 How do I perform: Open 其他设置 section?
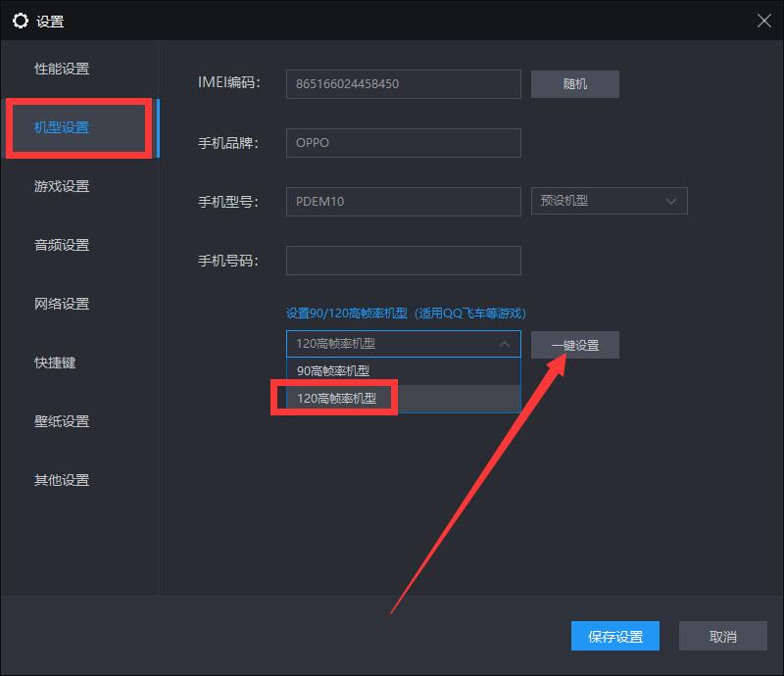point(62,480)
